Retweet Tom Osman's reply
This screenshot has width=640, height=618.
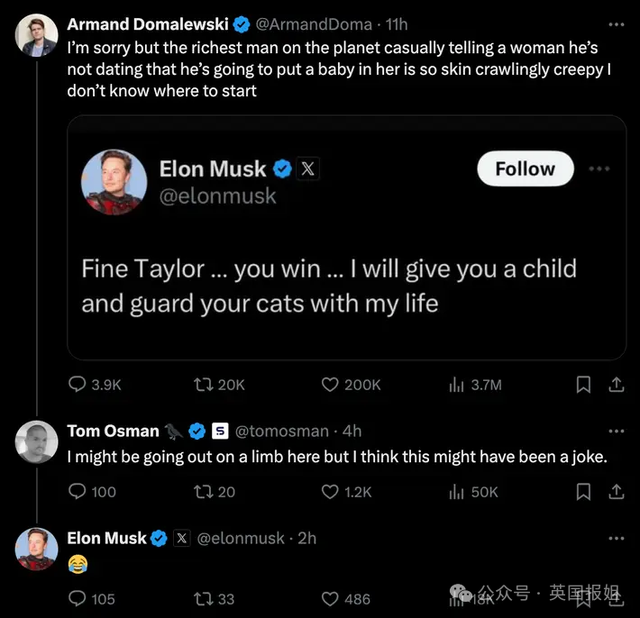pos(204,491)
